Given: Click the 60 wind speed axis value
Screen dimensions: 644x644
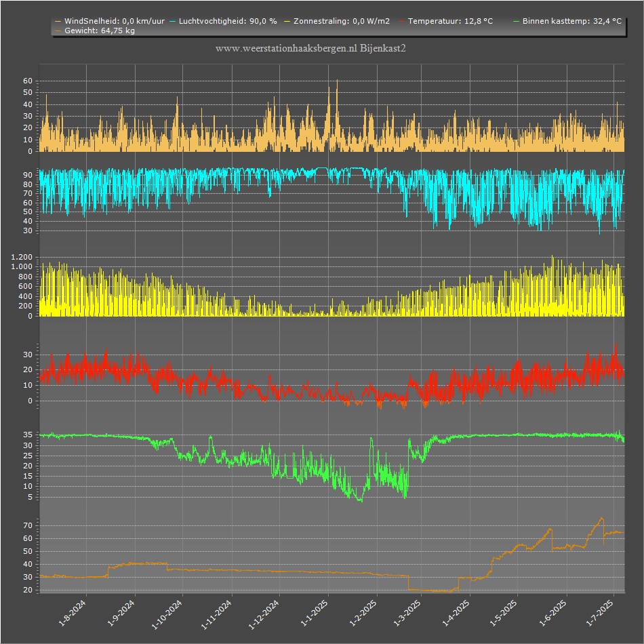Looking at the screenshot, I should click(28, 81).
